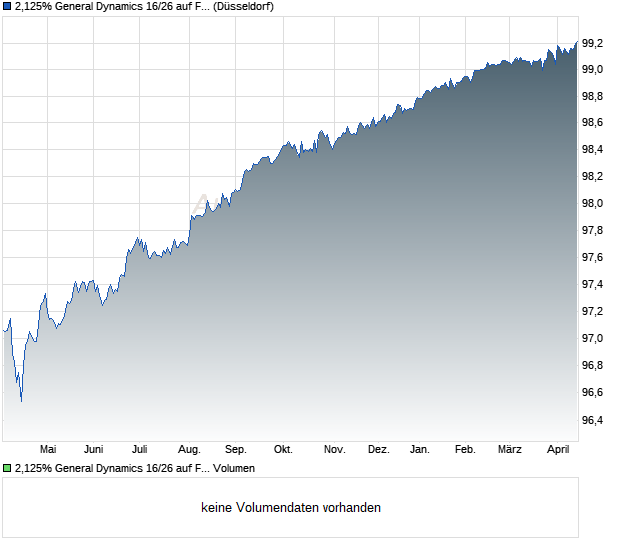Click the green legend square for Volumen
This screenshot has width=620, height=546.
click(x=7, y=468)
